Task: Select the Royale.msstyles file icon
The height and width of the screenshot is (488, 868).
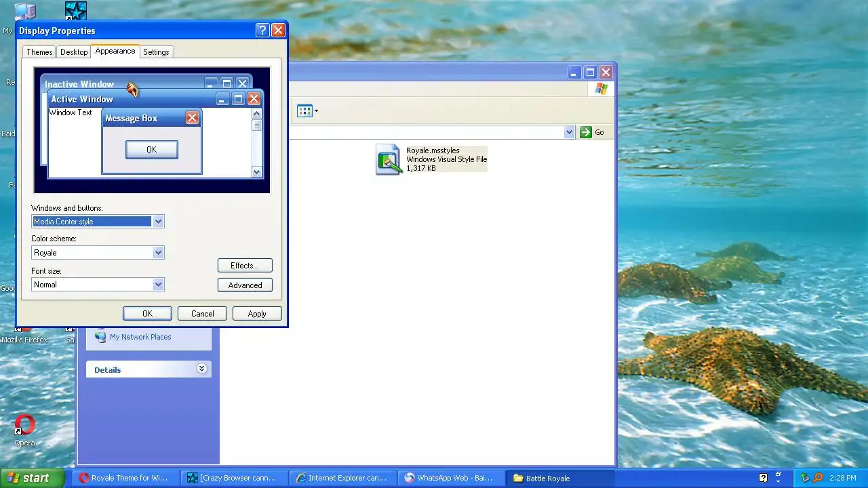Action: pos(389,159)
